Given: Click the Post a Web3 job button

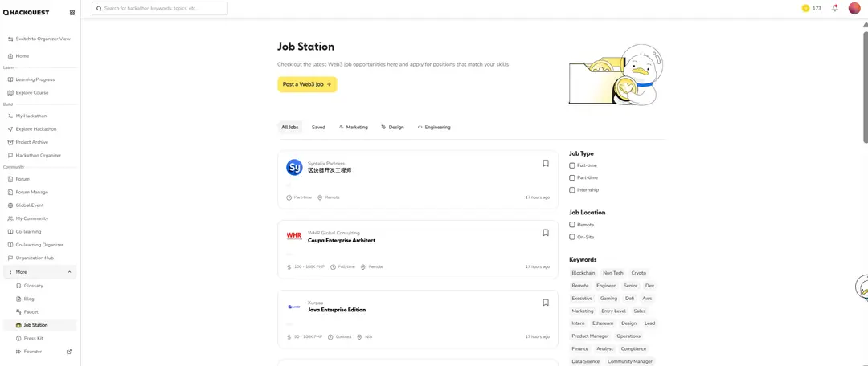Looking at the screenshot, I should coord(307,84).
